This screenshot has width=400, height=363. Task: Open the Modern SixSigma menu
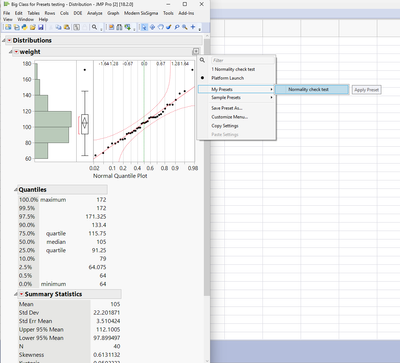(141, 13)
